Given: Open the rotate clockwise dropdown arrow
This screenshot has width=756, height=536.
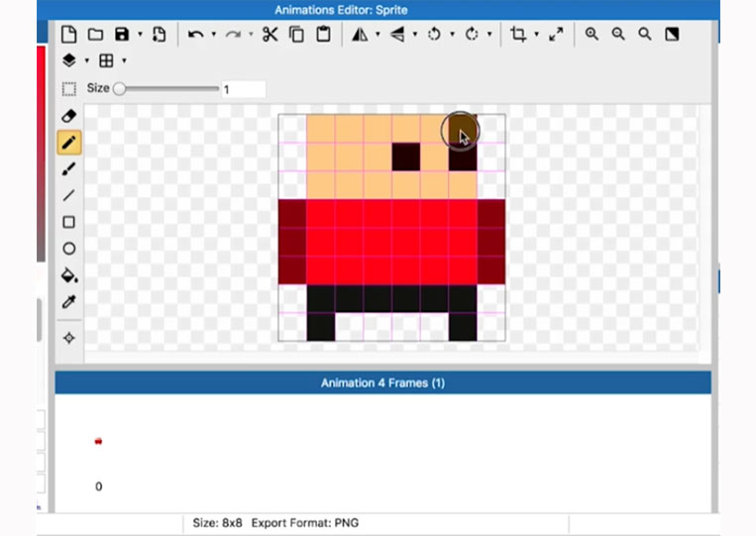Looking at the screenshot, I should click(489, 35).
